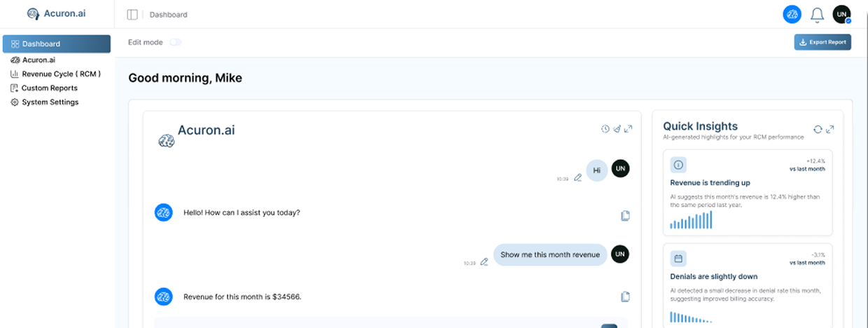Click the -3.1% value
The width and height of the screenshot is (868, 328).
pyautogui.click(x=818, y=254)
